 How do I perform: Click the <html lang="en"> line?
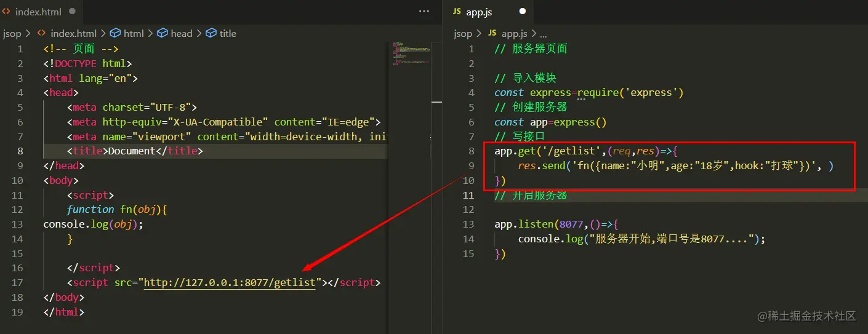tap(90, 78)
